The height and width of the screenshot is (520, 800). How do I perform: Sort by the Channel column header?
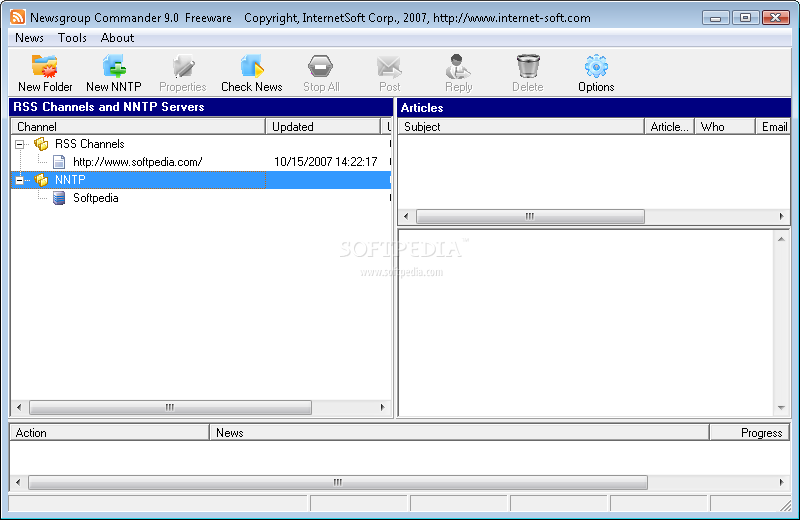138,127
